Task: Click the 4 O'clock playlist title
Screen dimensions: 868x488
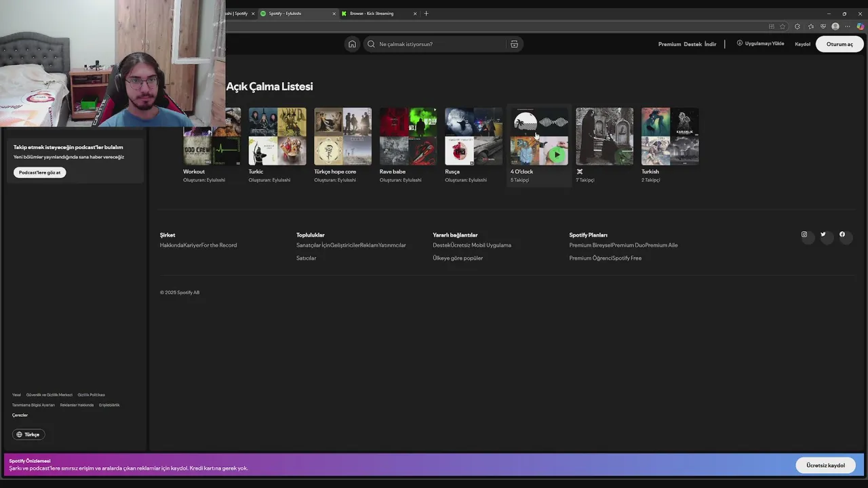Action: pos(521,171)
